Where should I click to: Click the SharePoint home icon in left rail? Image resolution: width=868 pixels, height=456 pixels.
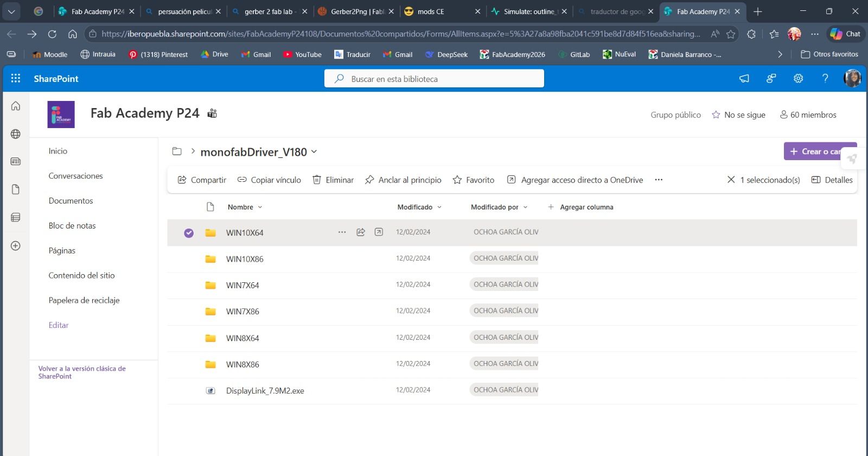pyautogui.click(x=16, y=106)
